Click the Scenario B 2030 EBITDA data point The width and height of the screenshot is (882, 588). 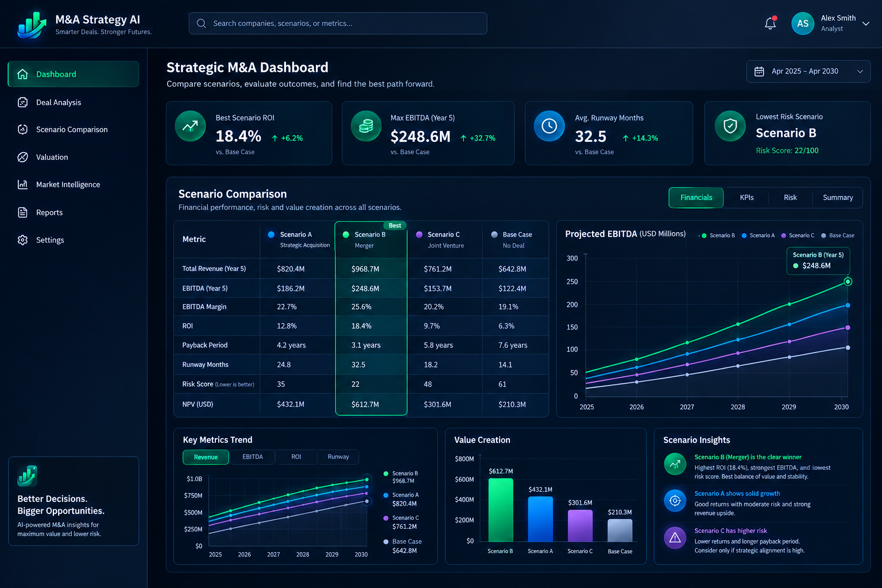pyautogui.click(x=848, y=281)
